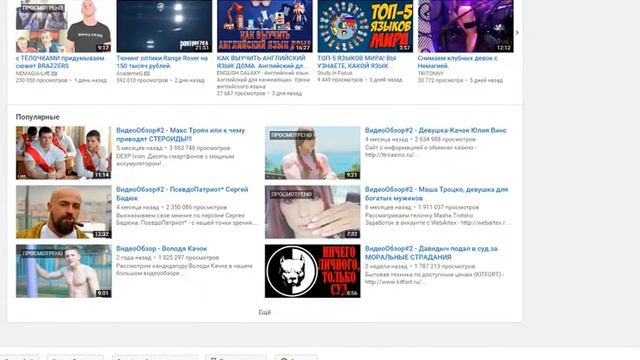640x360 pixels.
Task: Open title 'ВидеоОбзор#2 - Девушка-Качок Юлия Винс'
Action: click(x=436, y=130)
